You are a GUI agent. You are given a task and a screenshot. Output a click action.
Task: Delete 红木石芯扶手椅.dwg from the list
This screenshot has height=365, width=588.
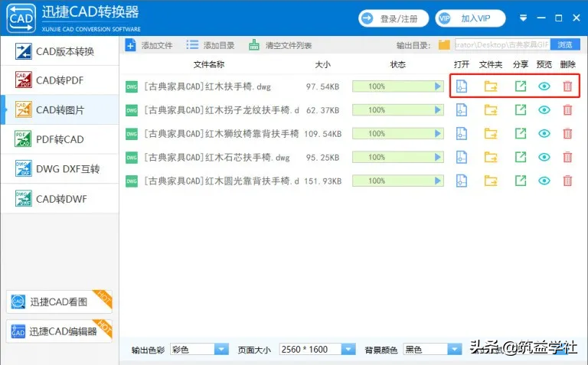point(567,158)
